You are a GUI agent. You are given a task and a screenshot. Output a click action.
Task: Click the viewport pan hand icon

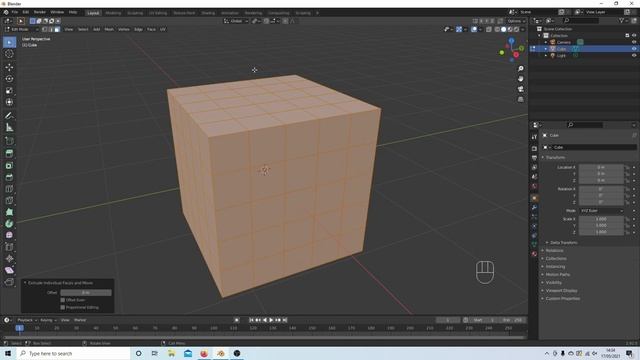(x=520, y=79)
